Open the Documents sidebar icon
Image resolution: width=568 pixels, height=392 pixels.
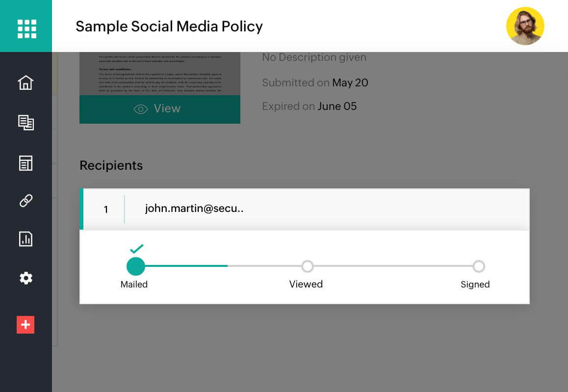pos(26,122)
